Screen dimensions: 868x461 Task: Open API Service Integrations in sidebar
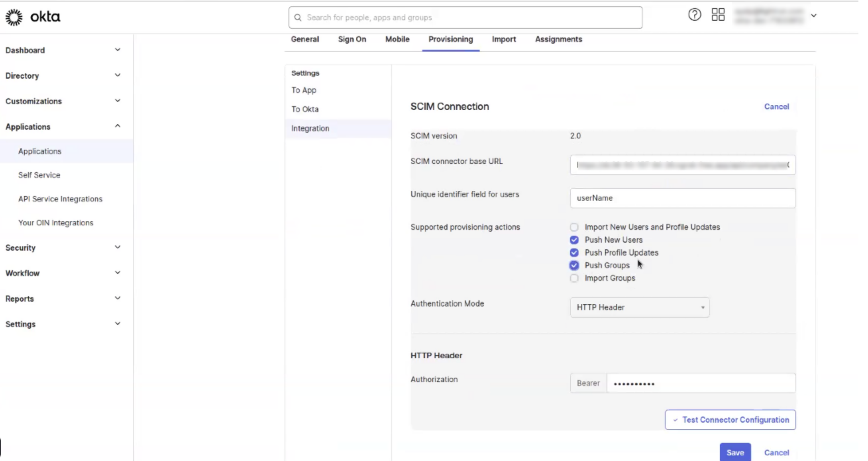[60, 199]
